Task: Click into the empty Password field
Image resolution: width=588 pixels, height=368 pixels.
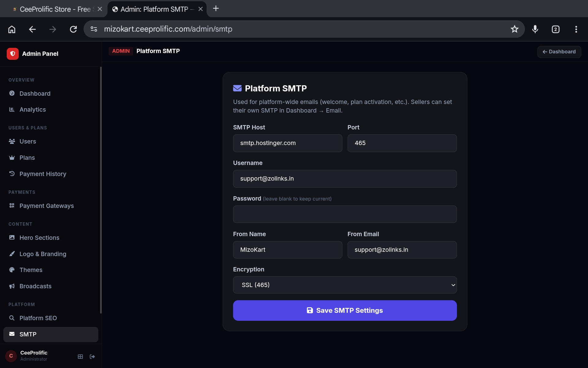Action: pos(345,214)
